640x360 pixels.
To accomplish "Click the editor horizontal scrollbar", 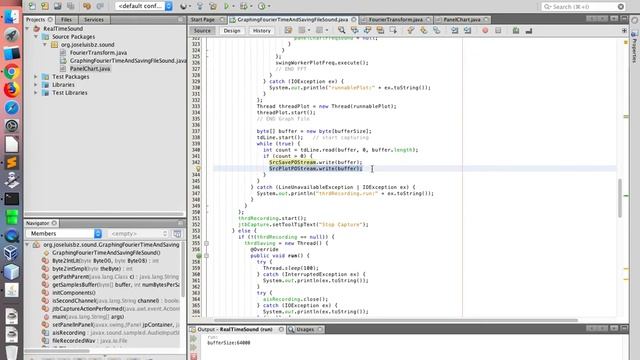I will click(x=396, y=320).
